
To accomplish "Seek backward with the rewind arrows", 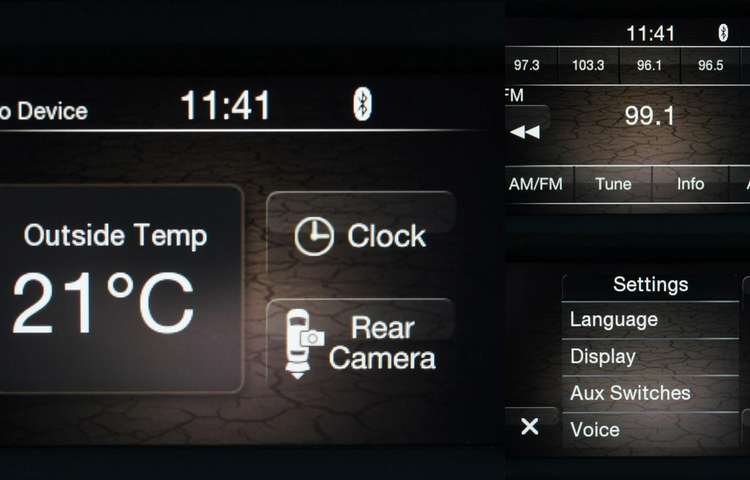I will [x=526, y=131].
